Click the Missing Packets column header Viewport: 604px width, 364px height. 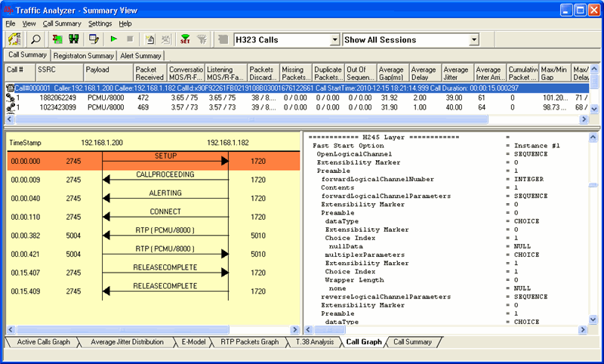tap(295, 73)
